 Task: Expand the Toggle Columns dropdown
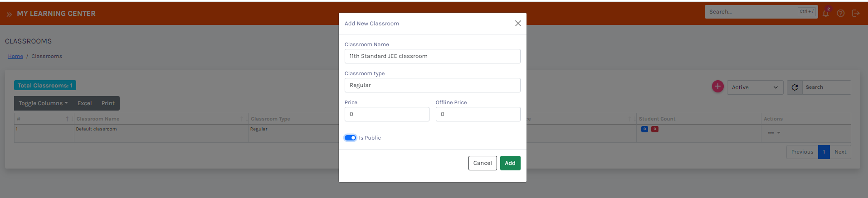43,103
